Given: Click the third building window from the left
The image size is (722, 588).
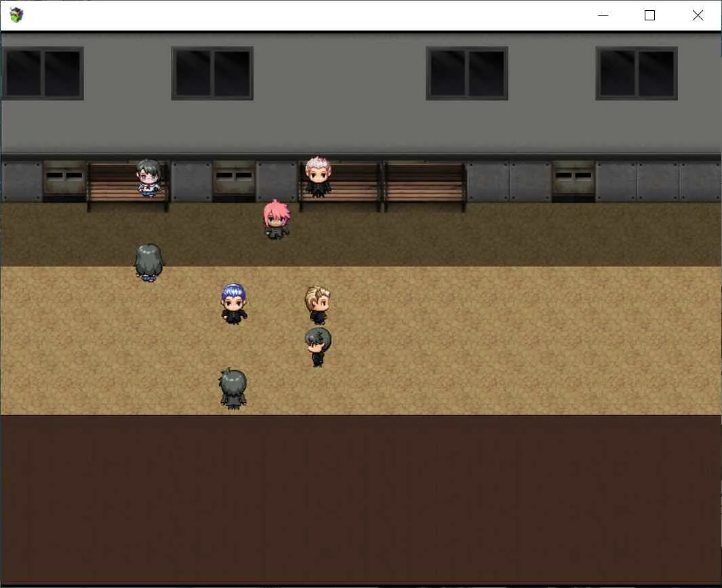Looking at the screenshot, I should tap(467, 73).
